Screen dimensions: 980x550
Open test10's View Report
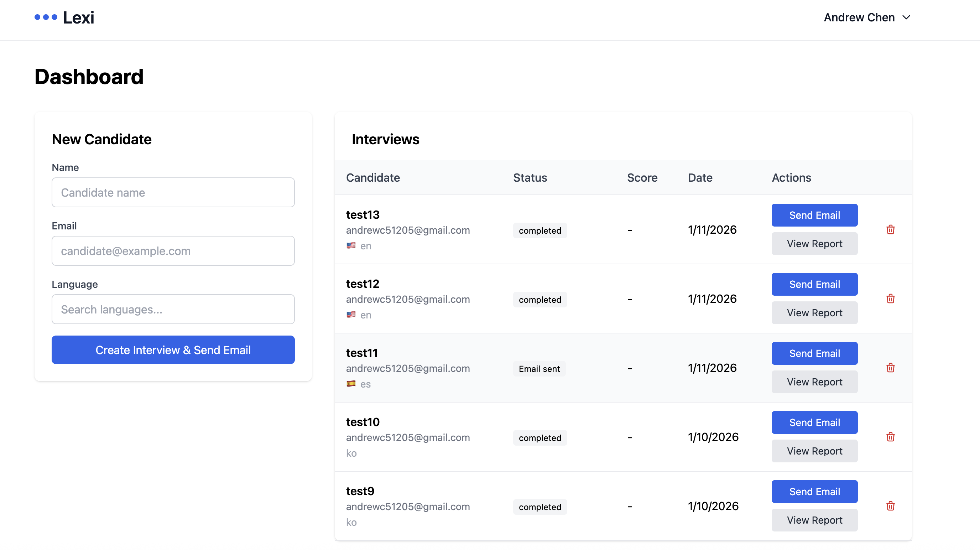click(x=814, y=451)
